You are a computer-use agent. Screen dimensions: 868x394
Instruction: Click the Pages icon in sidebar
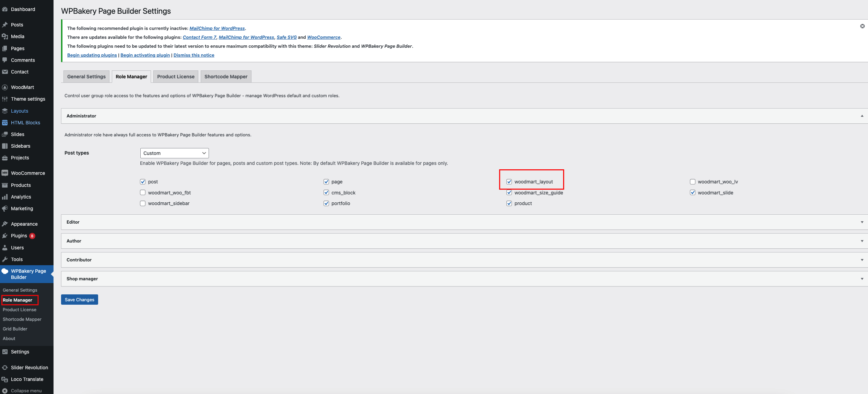point(5,48)
